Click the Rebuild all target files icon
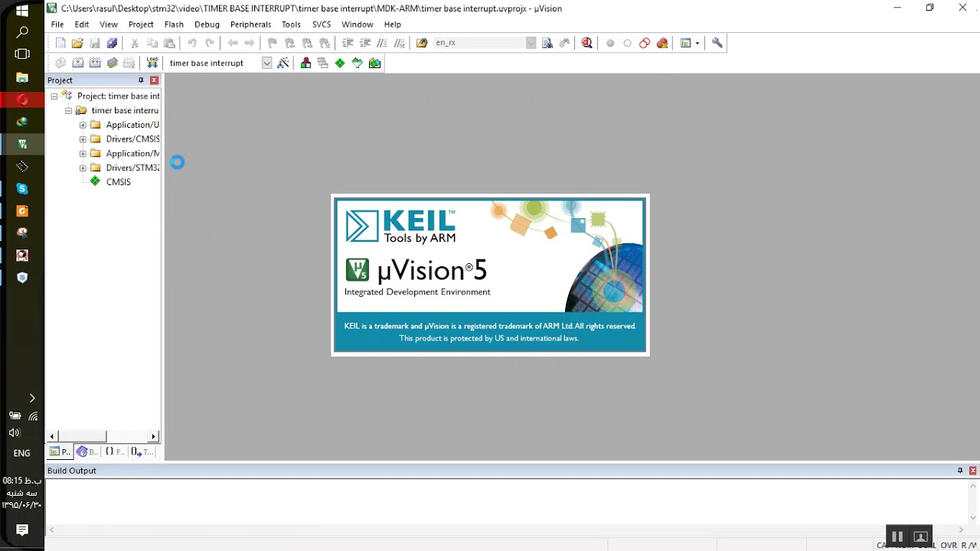 (95, 64)
